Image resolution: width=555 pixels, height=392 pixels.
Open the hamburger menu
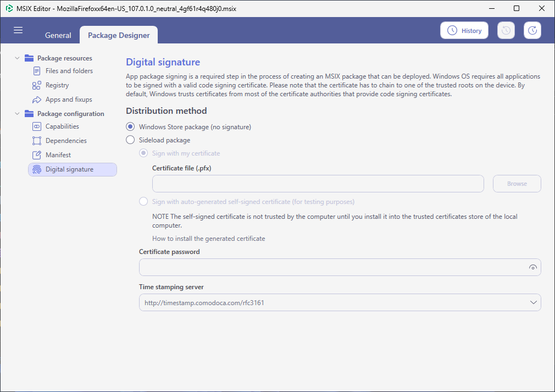pos(18,30)
